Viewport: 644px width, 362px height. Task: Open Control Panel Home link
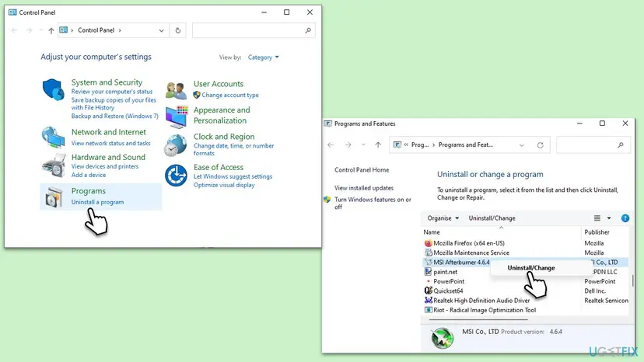click(362, 170)
